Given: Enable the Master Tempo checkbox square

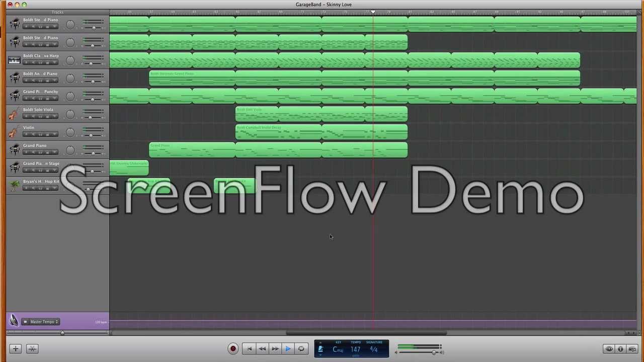Looking at the screenshot, I should coord(25,322).
